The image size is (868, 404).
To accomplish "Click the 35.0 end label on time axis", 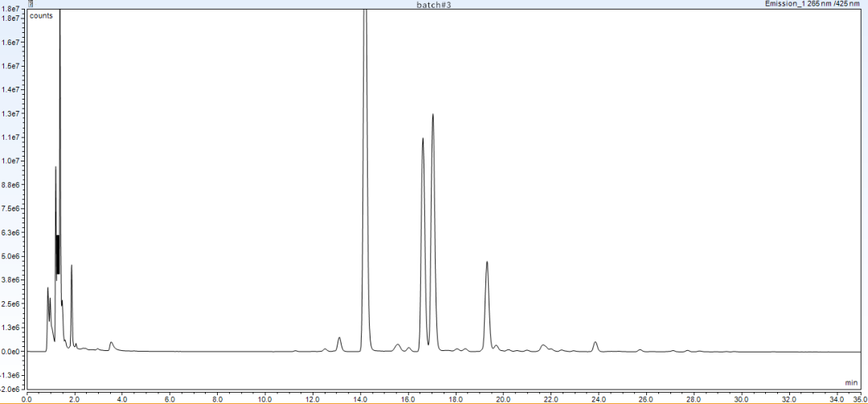I will point(858,398).
